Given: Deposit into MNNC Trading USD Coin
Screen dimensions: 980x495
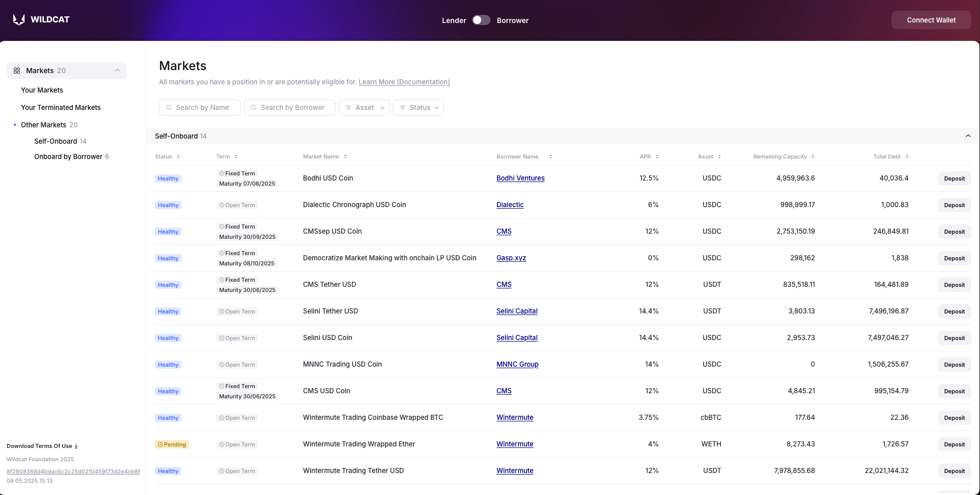Looking at the screenshot, I should [954, 365].
